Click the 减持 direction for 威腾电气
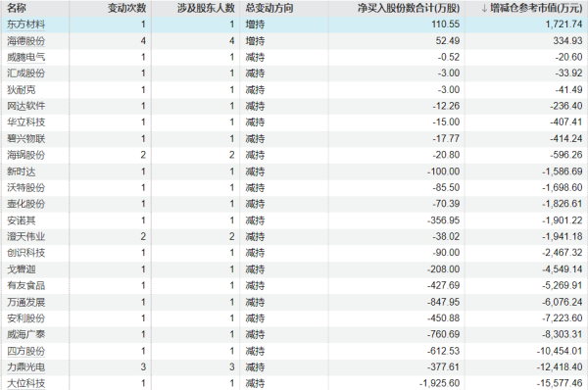This screenshot has height=390, width=588. [255, 57]
